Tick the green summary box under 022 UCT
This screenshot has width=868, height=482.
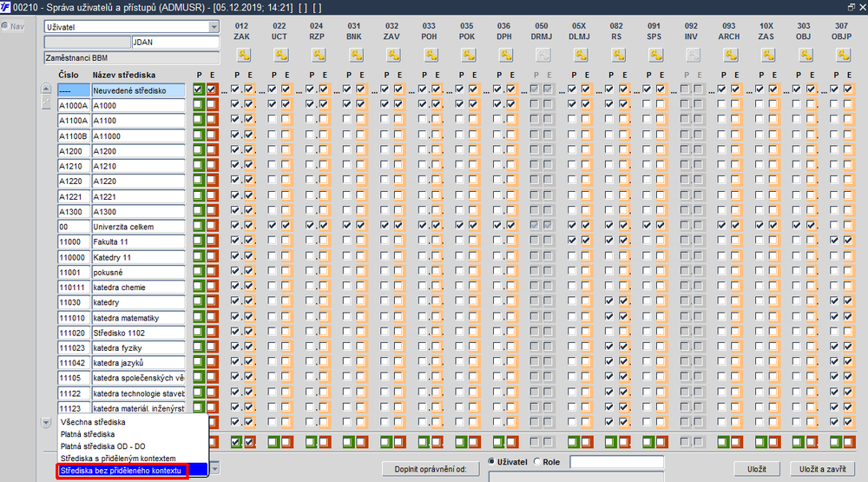click(x=273, y=442)
